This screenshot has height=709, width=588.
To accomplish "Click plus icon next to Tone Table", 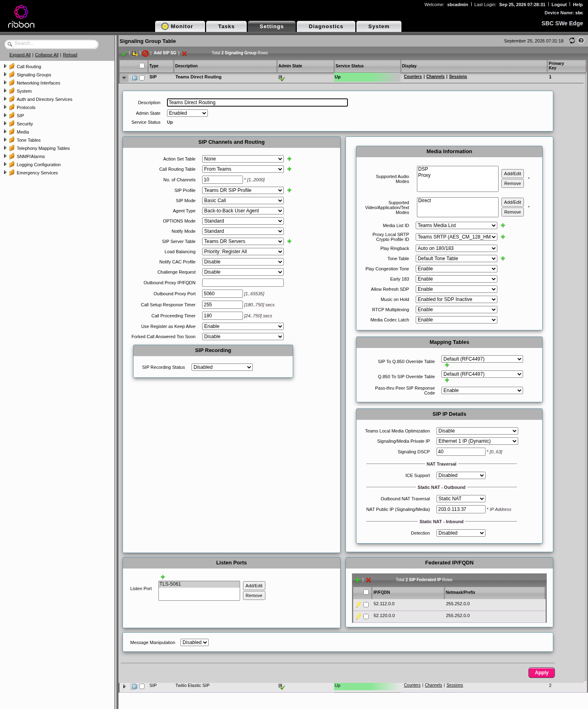I will tap(503, 259).
